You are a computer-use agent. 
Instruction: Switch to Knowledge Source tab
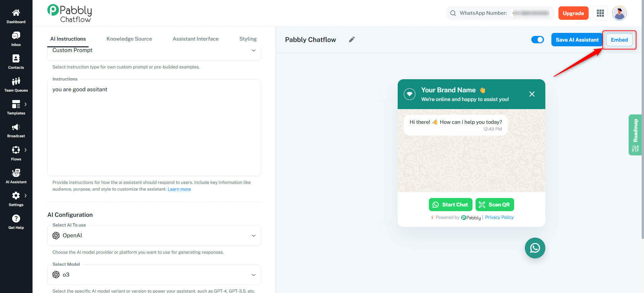pyautogui.click(x=129, y=39)
